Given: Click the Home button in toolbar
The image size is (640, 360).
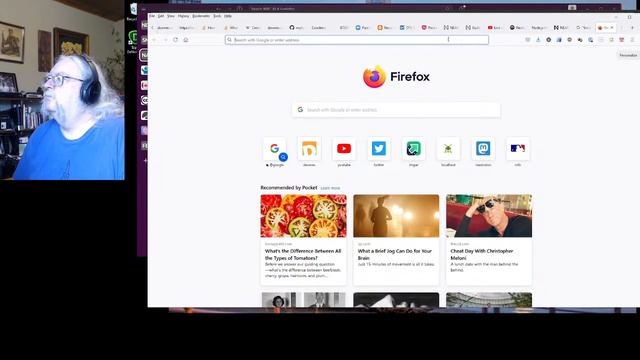Looking at the screenshot, I should click(x=186, y=40).
